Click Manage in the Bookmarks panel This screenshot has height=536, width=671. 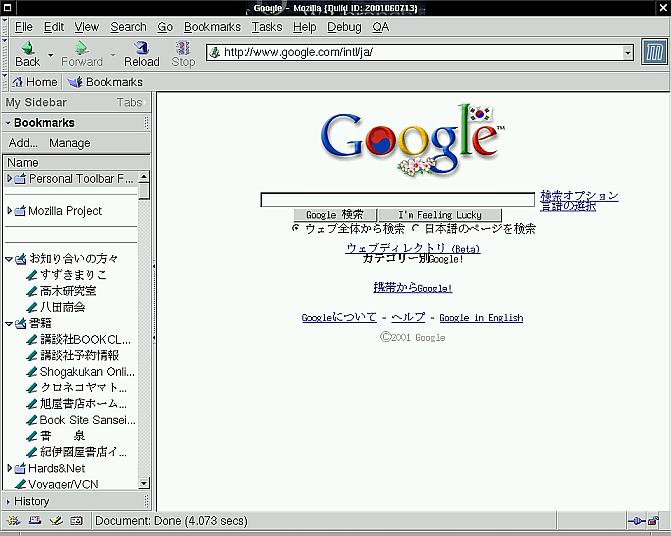(70, 143)
